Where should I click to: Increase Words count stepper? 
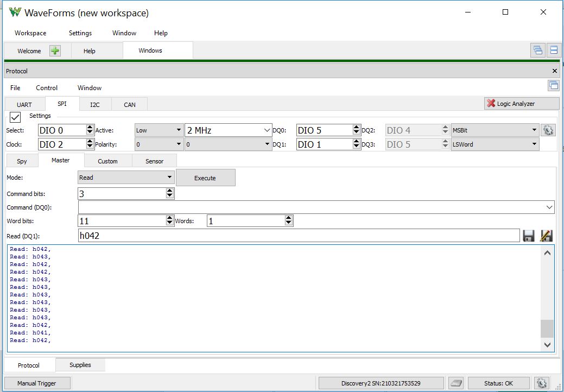coord(288,218)
